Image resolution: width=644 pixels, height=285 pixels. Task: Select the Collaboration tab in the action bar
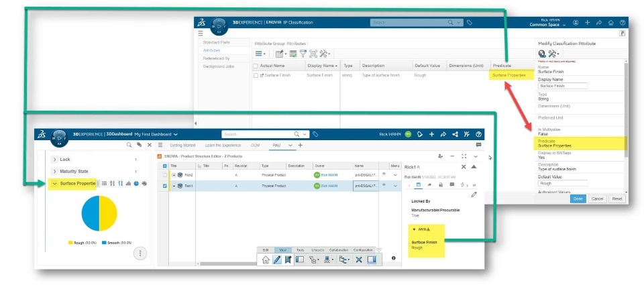point(339,249)
